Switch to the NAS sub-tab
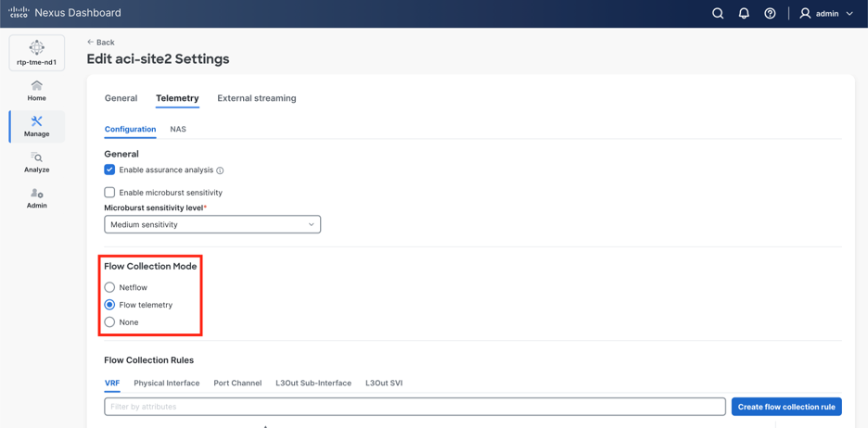Screen dimensions: 868x428 (x=178, y=129)
